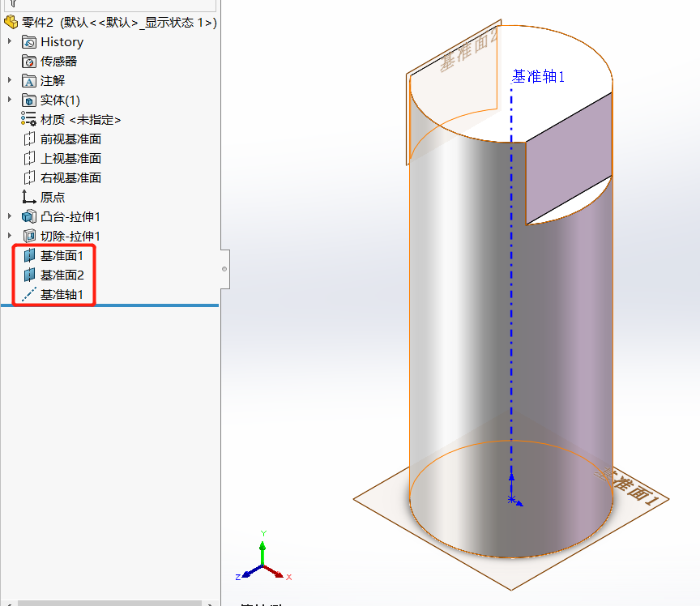The width and height of the screenshot is (700, 606).
Task: Select 基准面2 in the feature tree
Action: coord(63,275)
